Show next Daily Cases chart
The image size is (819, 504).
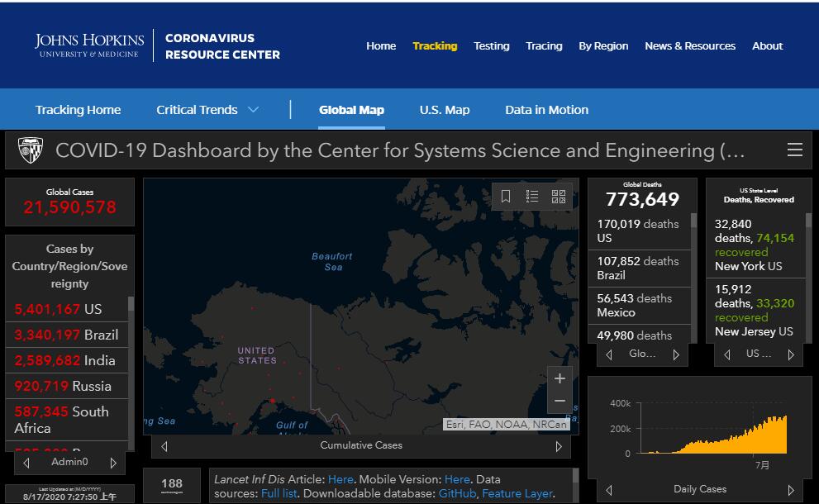click(791, 489)
